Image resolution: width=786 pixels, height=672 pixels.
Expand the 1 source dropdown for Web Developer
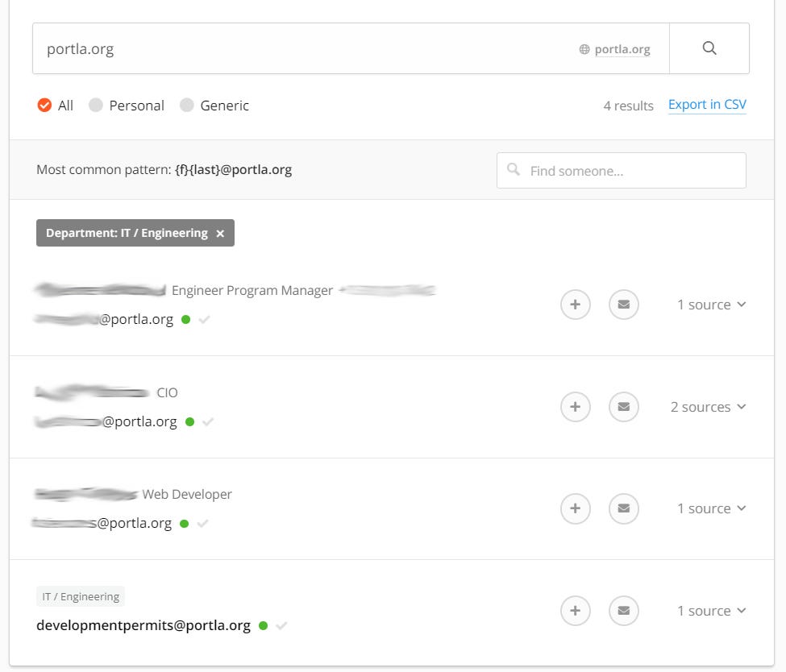(711, 508)
